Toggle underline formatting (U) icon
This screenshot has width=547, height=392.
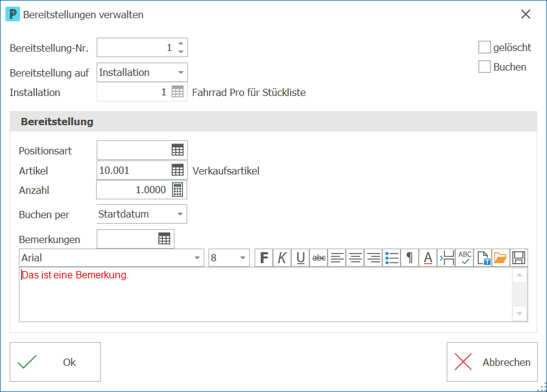tap(300, 258)
